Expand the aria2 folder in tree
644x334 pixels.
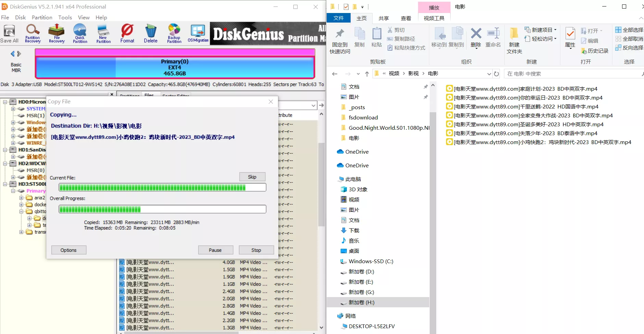click(x=21, y=198)
